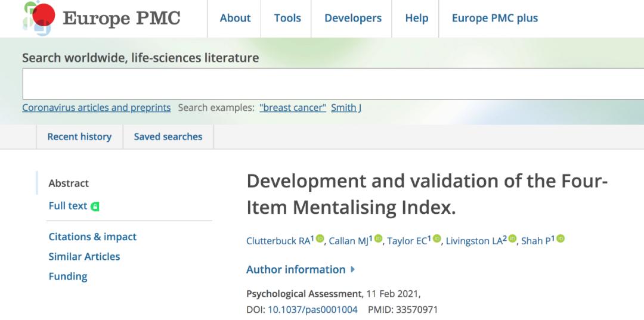Open Taylor EC's ORCID icon
644x320 pixels.
click(x=436, y=240)
